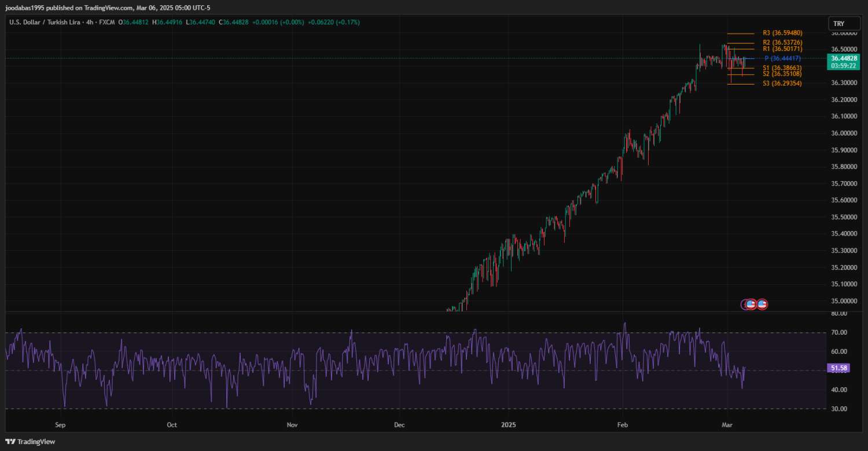This screenshot has width=868, height=451.
Task: Click the 2025 time axis label
Action: coord(508,425)
